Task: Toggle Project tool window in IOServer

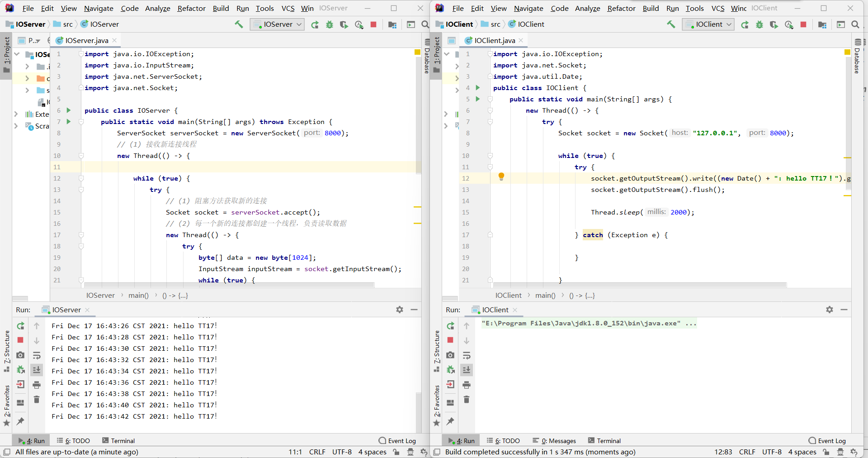Action: pyautogui.click(x=6, y=55)
